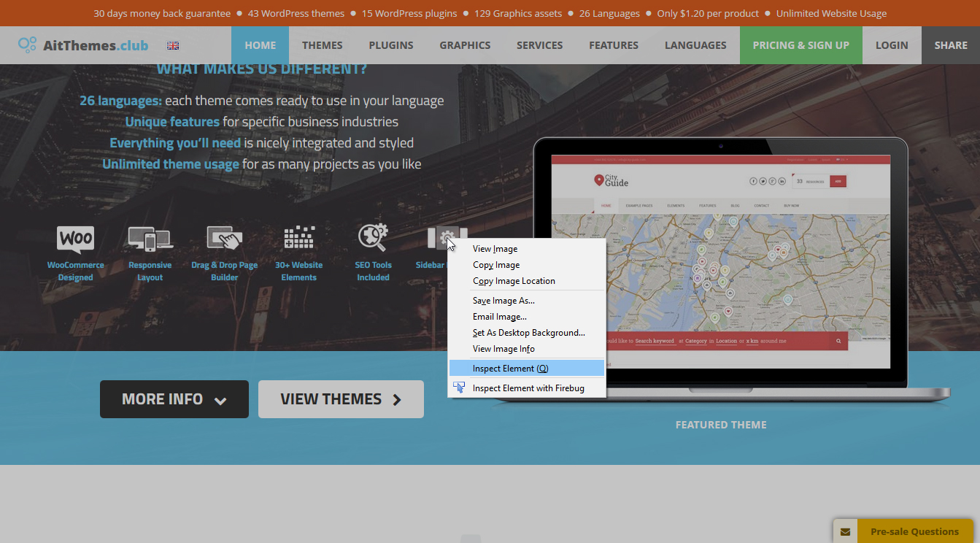Screen dimensions: 980x543
Task: Click "Only $1.20 per product" banner text
Action: coord(708,13)
